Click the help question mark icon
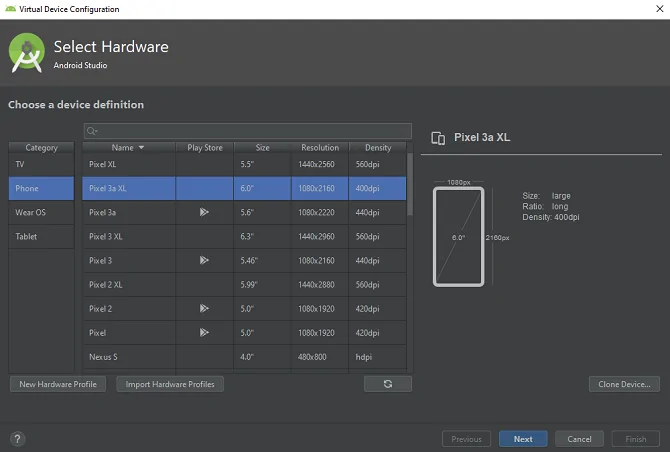Viewport: 670px width, 452px height. tap(18, 439)
